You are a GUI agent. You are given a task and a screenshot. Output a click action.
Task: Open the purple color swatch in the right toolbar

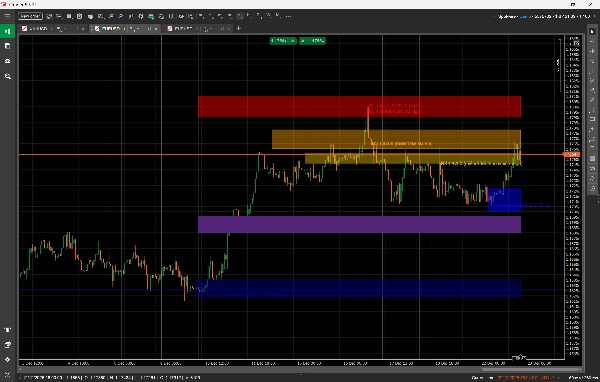(x=592, y=158)
